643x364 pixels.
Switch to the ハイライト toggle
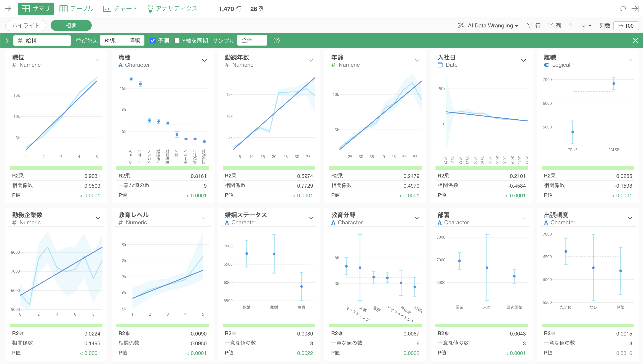pyautogui.click(x=26, y=25)
